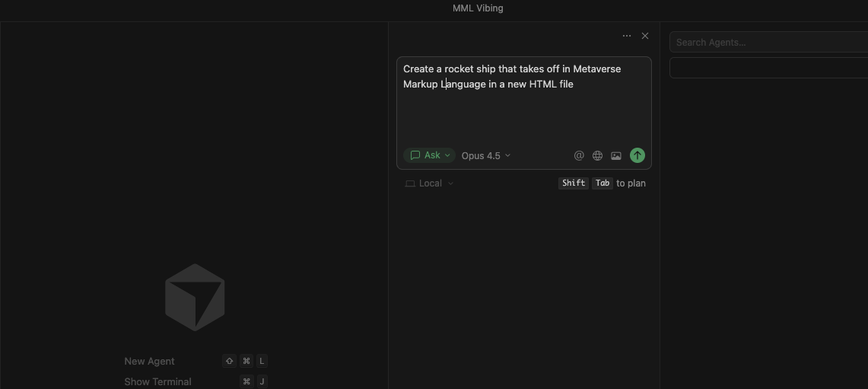Expand the Local environment chevron

(450, 183)
